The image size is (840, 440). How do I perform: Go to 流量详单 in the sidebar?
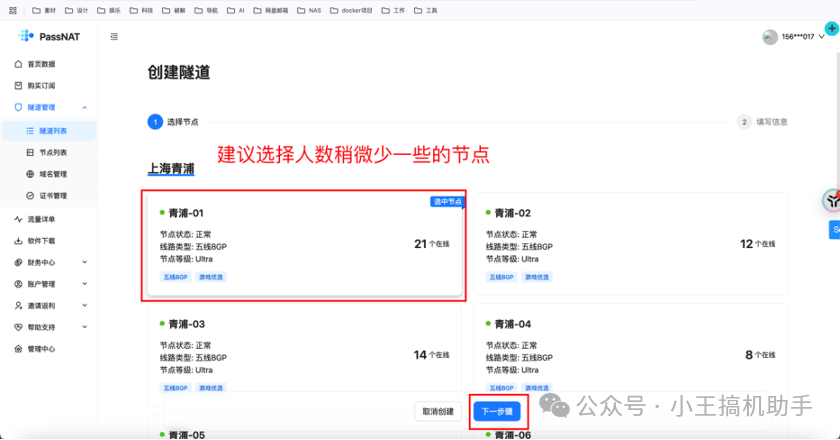point(41,219)
